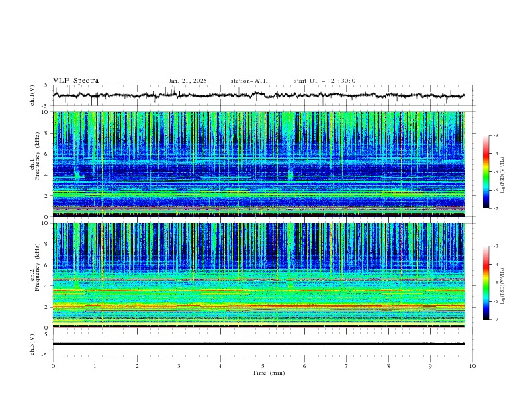The image size is (532, 411).
Task: Click the '-3' label on ch.1 colorbar
Action: point(495,135)
